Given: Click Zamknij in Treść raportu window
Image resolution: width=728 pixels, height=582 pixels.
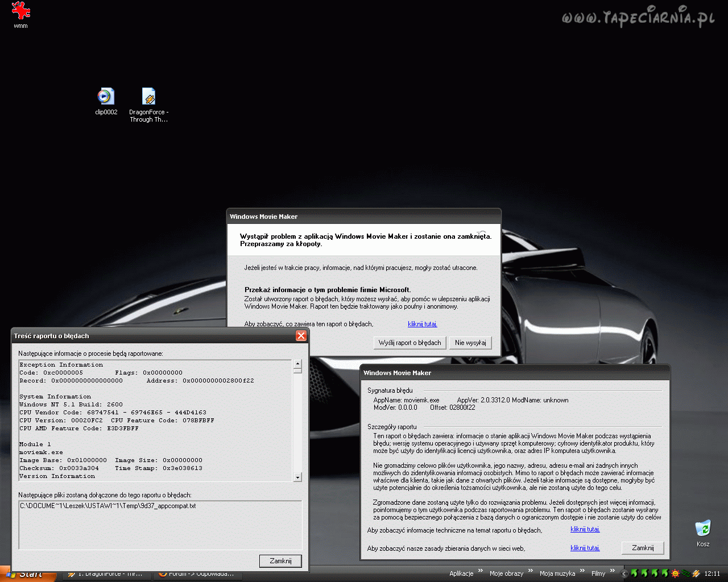Looking at the screenshot, I should pyautogui.click(x=280, y=561).
